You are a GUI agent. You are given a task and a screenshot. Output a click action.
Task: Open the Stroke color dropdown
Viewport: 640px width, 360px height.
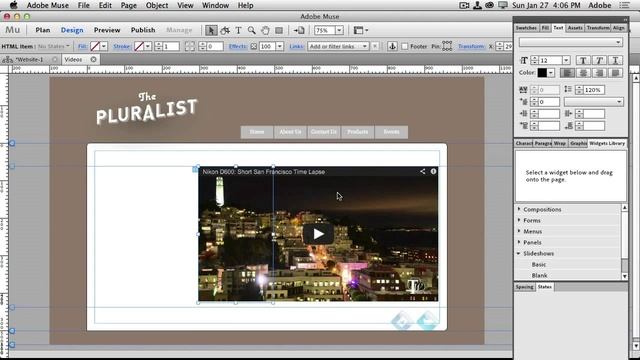coord(148,46)
